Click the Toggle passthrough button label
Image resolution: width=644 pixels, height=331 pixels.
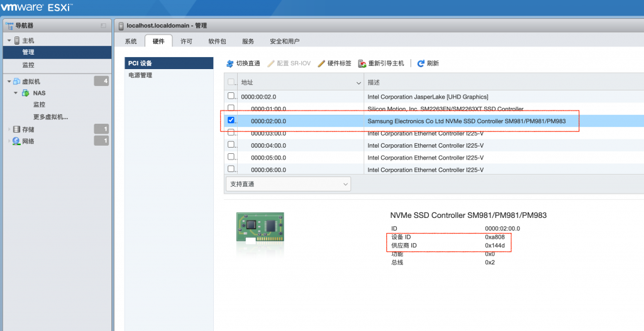[x=248, y=63]
